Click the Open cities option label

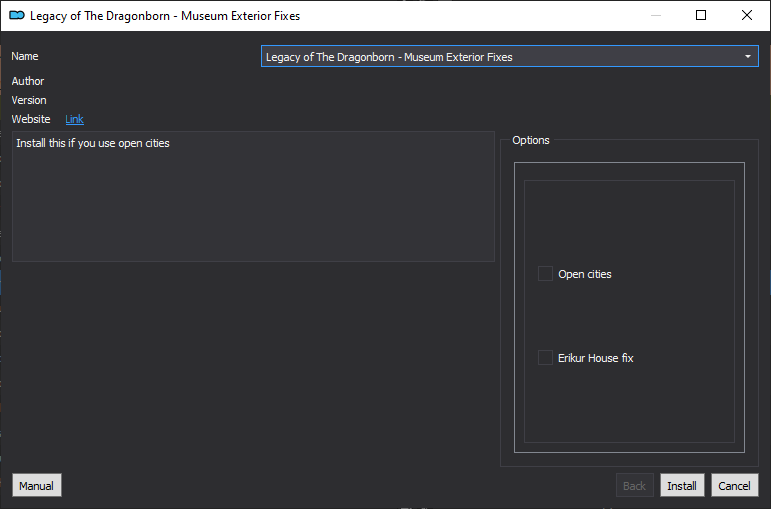point(585,274)
